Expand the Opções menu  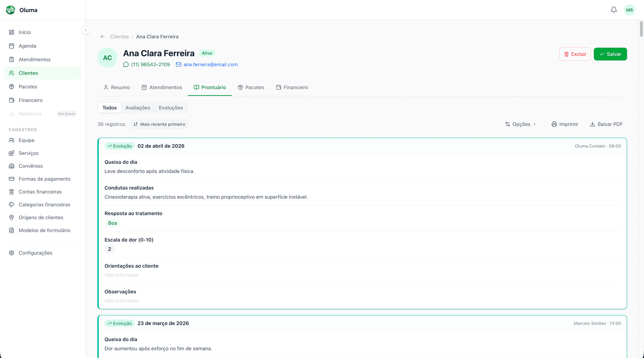click(x=521, y=124)
